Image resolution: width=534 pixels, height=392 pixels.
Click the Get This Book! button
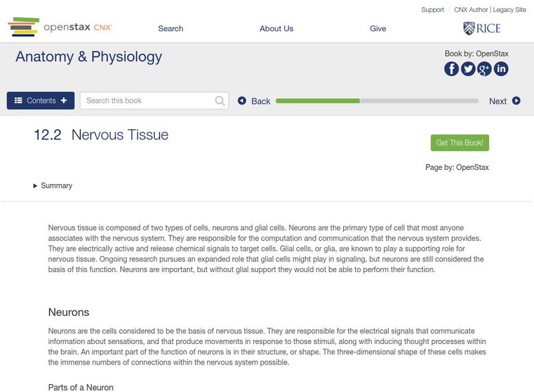(x=460, y=143)
